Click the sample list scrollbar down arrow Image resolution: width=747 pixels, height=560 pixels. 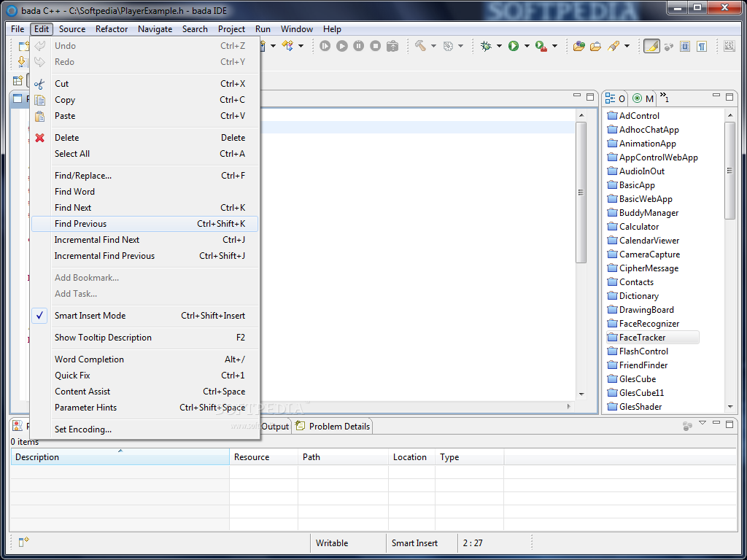[x=729, y=407]
